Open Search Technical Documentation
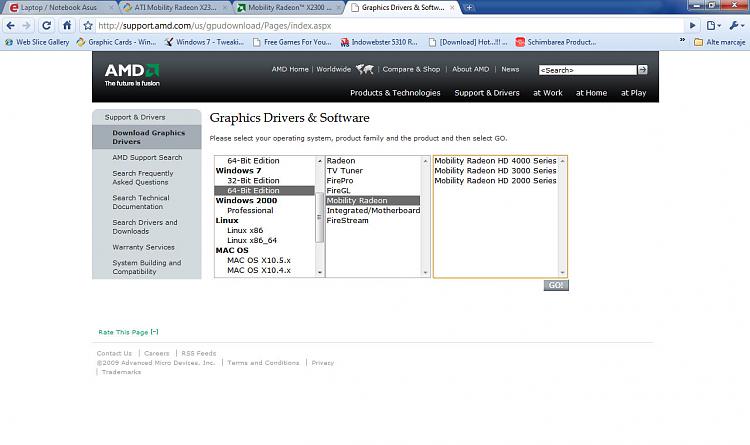Image resolution: width=750 pixels, height=445 pixels. tap(141, 202)
